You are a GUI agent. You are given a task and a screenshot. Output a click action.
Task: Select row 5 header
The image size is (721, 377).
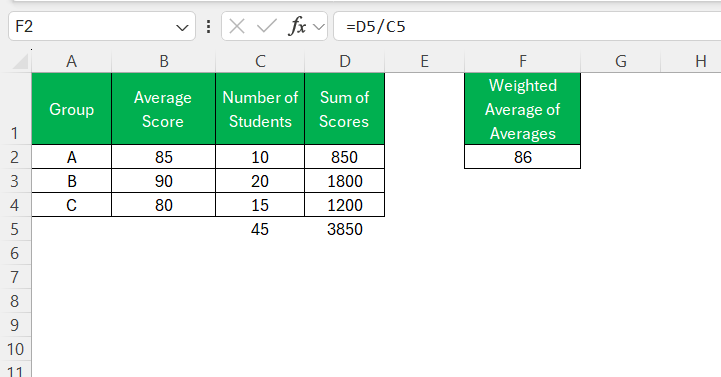tap(16, 228)
